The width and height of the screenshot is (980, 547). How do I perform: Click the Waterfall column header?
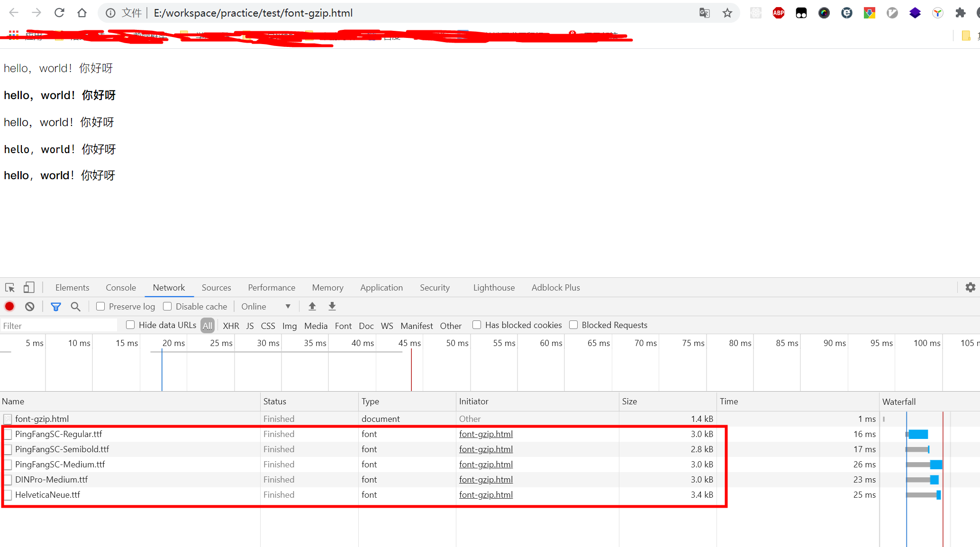pyautogui.click(x=930, y=401)
